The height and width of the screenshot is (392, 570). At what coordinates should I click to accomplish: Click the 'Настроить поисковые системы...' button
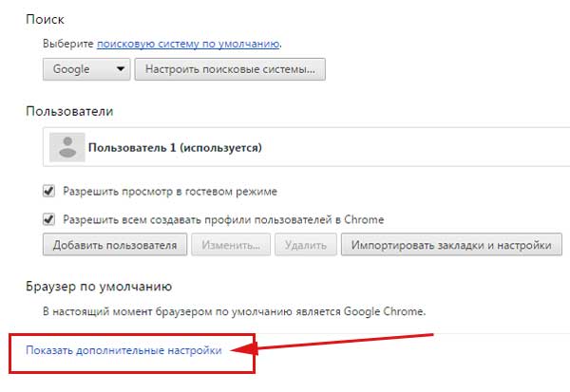tap(231, 69)
